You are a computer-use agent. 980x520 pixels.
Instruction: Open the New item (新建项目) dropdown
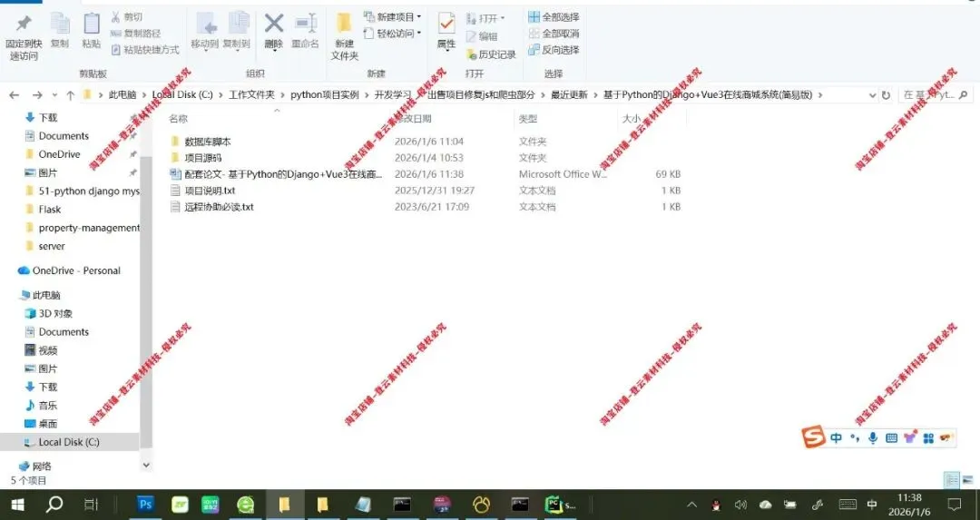coord(393,17)
